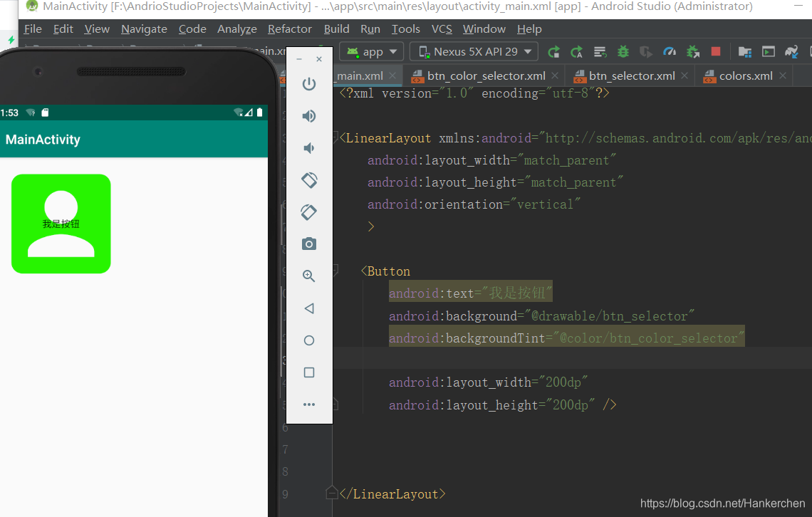Tap the emulator Home circle button

coord(309,340)
